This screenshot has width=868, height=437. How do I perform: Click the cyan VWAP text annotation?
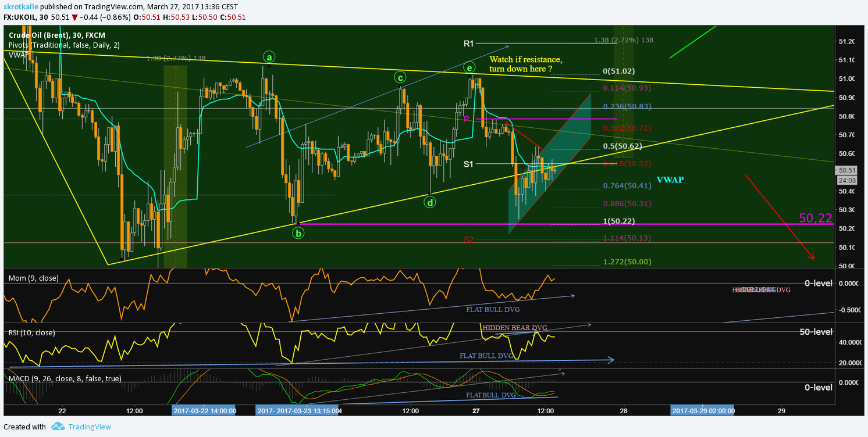pos(670,180)
